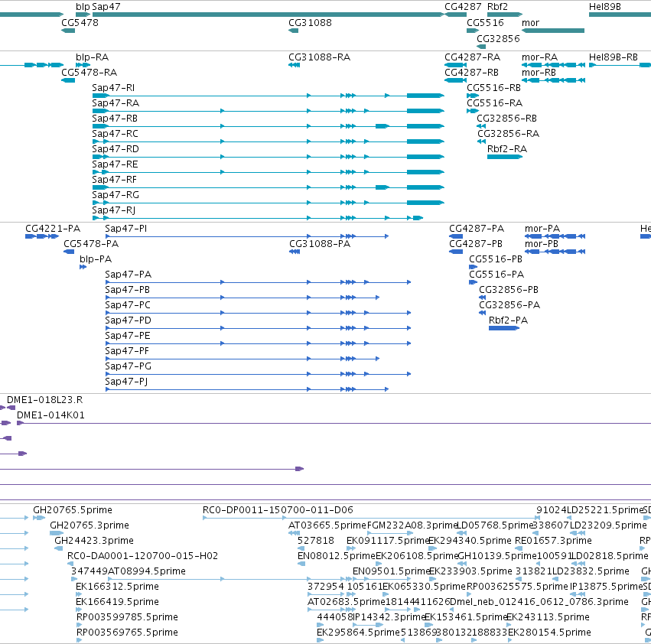
Task: Select protein Sap47-PJ
Action: pyautogui.click(x=247, y=389)
